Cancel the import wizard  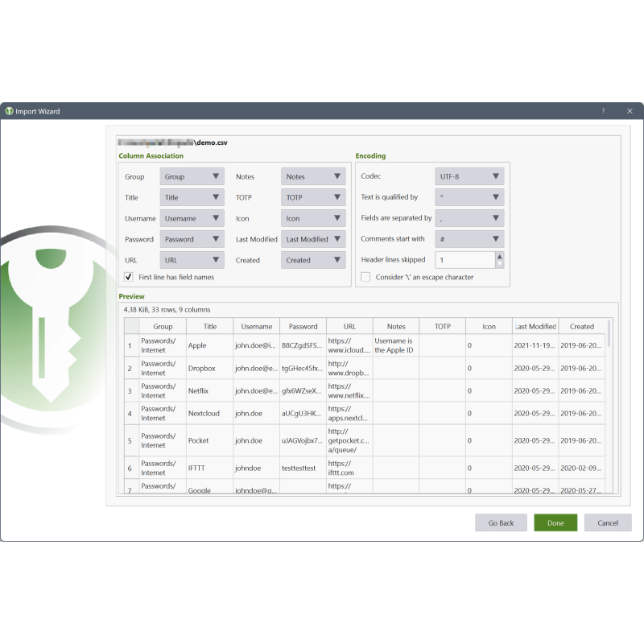coord(608,522)
